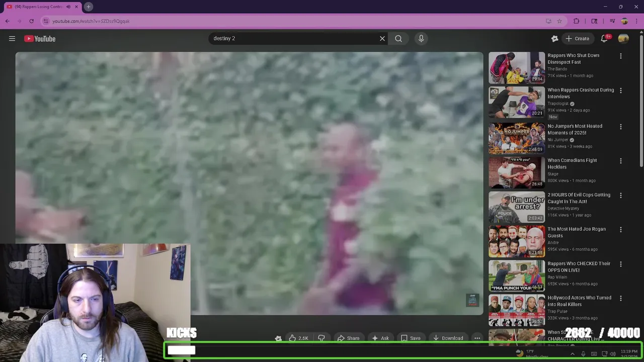The image size is (644, 362).
Task: Click the taskbar clock showing 11:19 PM
Action: [629, 353]
